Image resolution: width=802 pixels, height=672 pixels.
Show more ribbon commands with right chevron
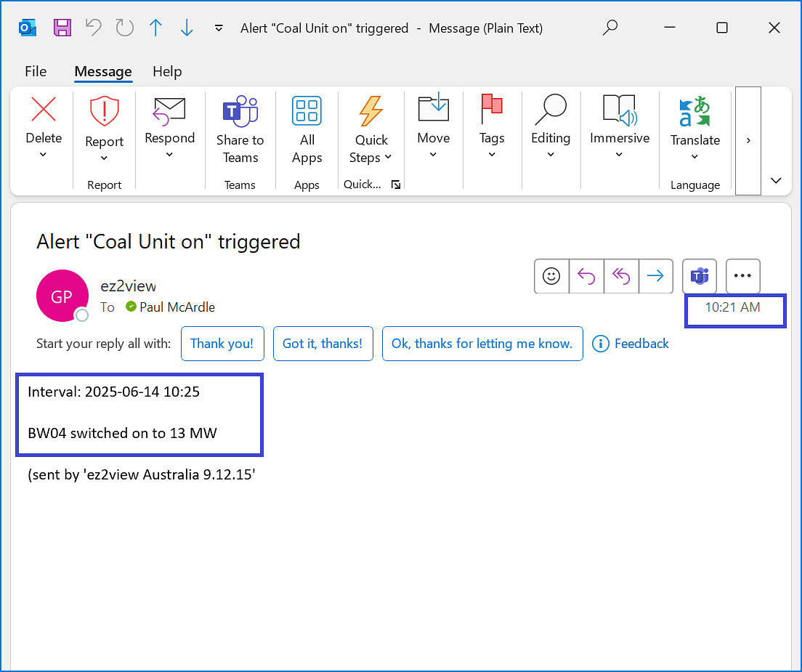(x=748, y=141)
